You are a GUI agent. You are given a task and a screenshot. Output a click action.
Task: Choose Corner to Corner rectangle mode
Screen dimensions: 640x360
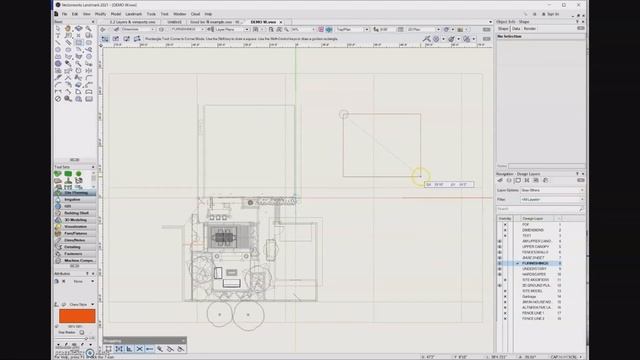pyautogui.click(x=105, y=39)
